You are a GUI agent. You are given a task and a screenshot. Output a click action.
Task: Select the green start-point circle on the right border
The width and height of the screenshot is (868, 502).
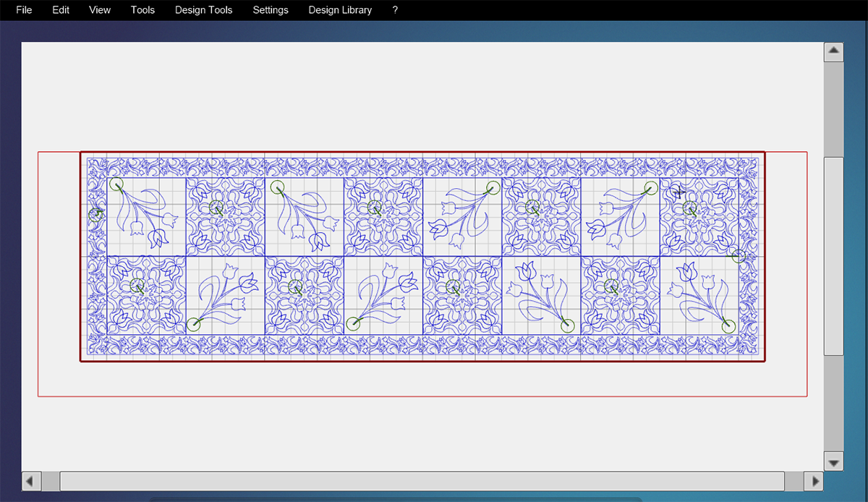(x=739, y=255)
